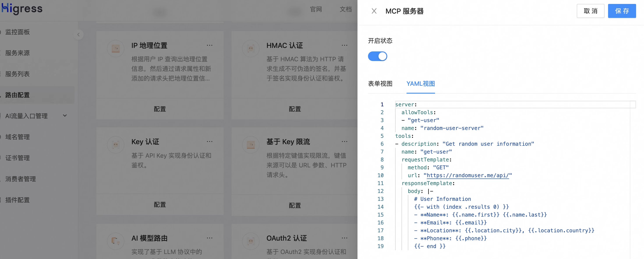Select the YAML视图 tab
Image resolution: width=644 pixels, height=259 pixels.
coord(421,84)
